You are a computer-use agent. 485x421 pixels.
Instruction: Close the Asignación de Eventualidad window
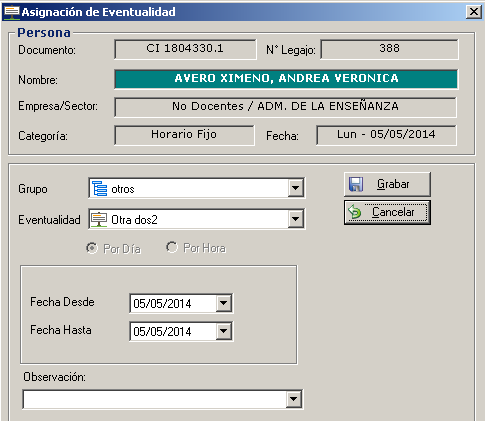click(x=473, y=12)
